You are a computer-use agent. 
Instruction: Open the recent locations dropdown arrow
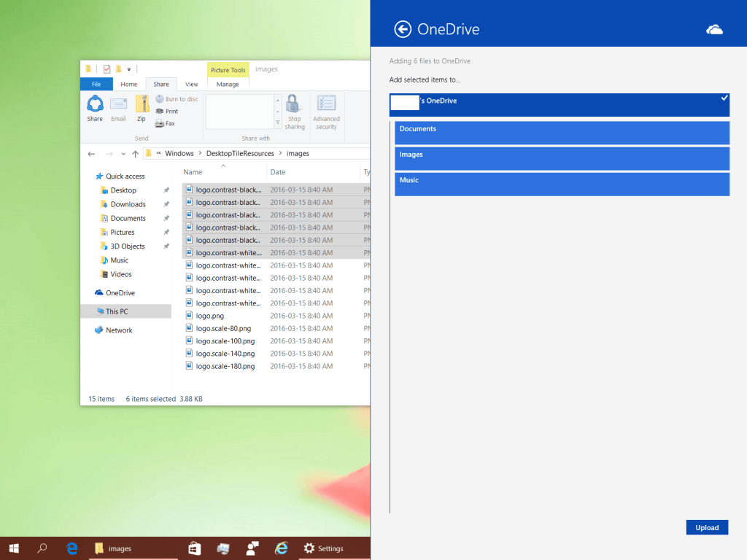[123, 154]
